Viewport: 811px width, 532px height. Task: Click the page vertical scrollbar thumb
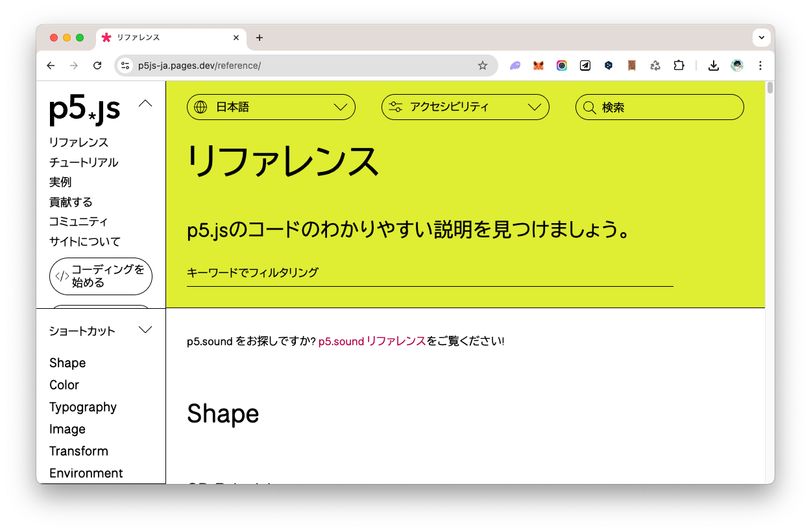coord(770,88)
